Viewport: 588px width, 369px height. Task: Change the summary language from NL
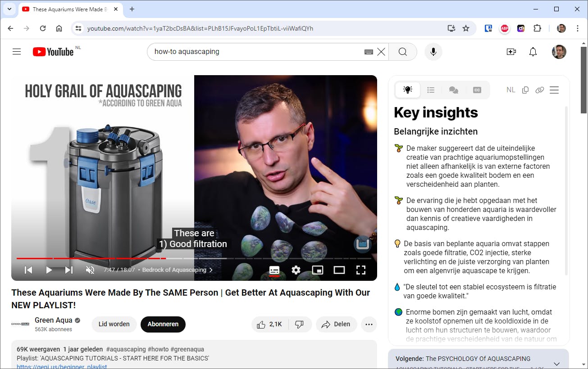point(511,90)
